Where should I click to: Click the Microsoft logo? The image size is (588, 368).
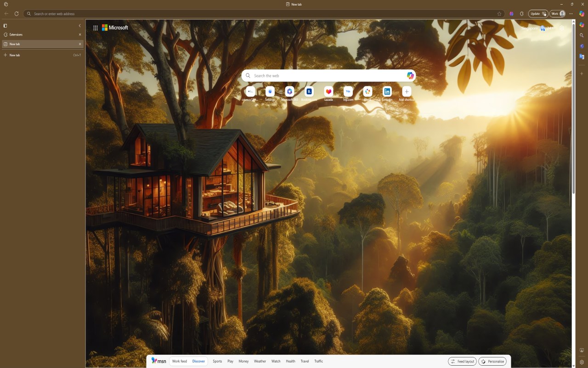(115, 28)
